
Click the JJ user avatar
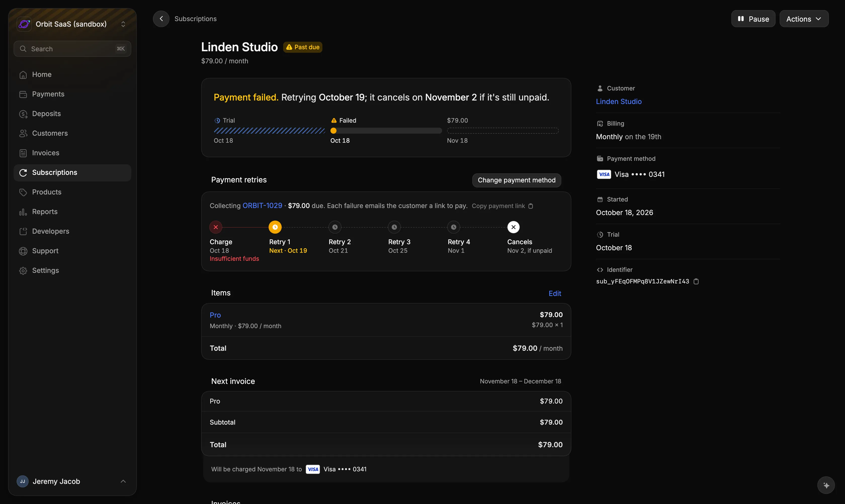tap(22, 481)
